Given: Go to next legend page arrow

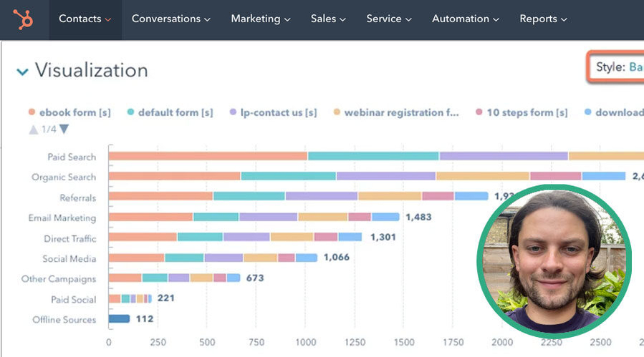Looking at the screenshot, I should click(x=64, y=129).
